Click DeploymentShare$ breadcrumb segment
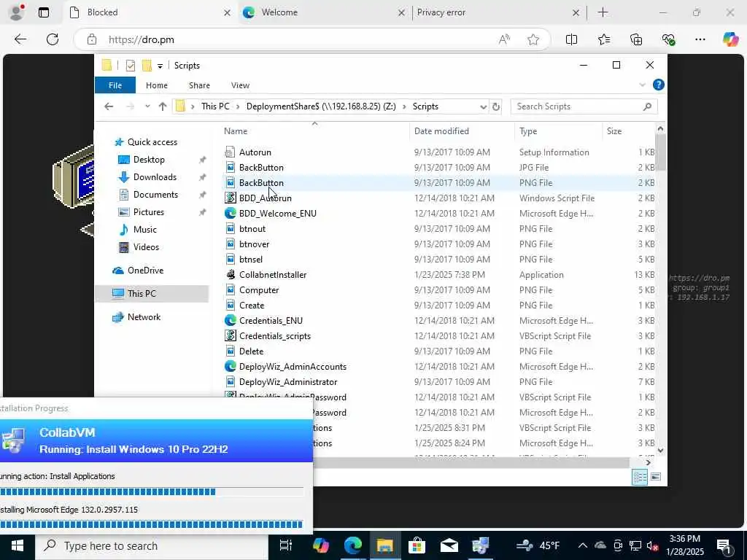The image size is (747, 560). pos(321,106)
